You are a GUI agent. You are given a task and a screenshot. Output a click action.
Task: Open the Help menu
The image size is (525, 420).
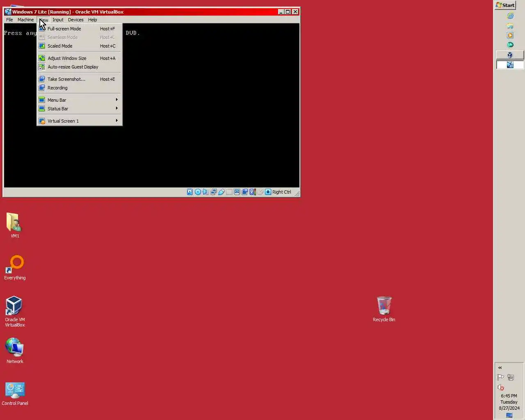click(92, 20)
